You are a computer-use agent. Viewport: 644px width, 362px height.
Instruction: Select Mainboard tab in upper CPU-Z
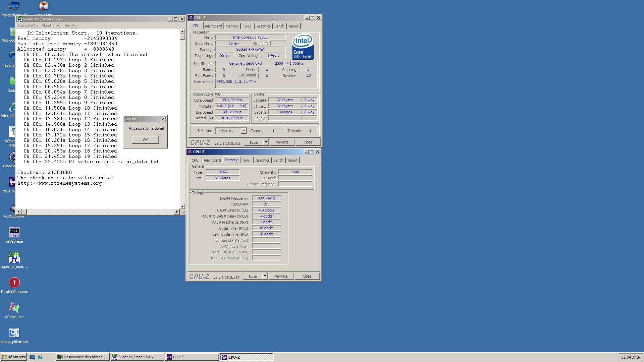pos(213,26)
